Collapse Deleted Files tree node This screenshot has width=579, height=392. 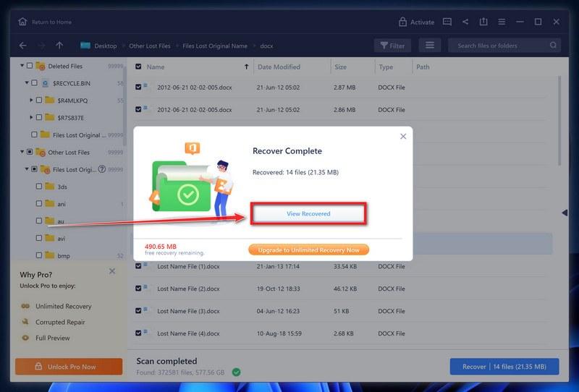point(22,66)
